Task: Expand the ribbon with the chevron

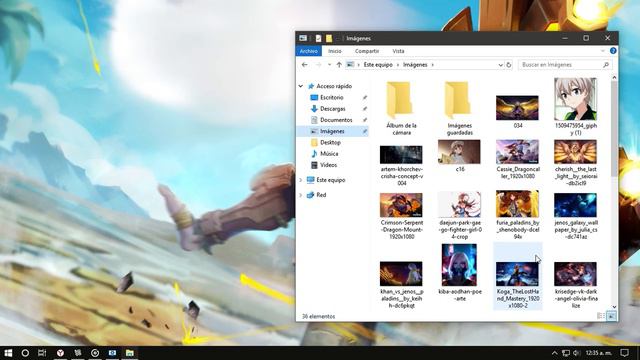Action: (603, 51)
